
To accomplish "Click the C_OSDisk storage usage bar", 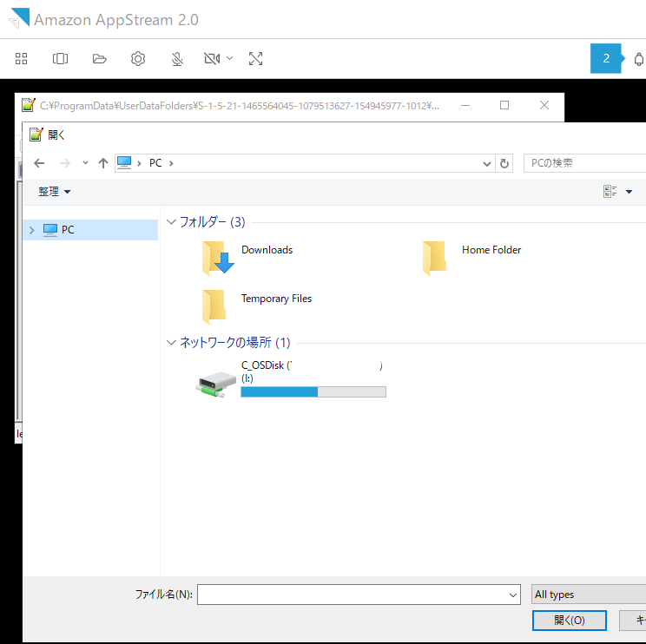I will tap(313, 392).
